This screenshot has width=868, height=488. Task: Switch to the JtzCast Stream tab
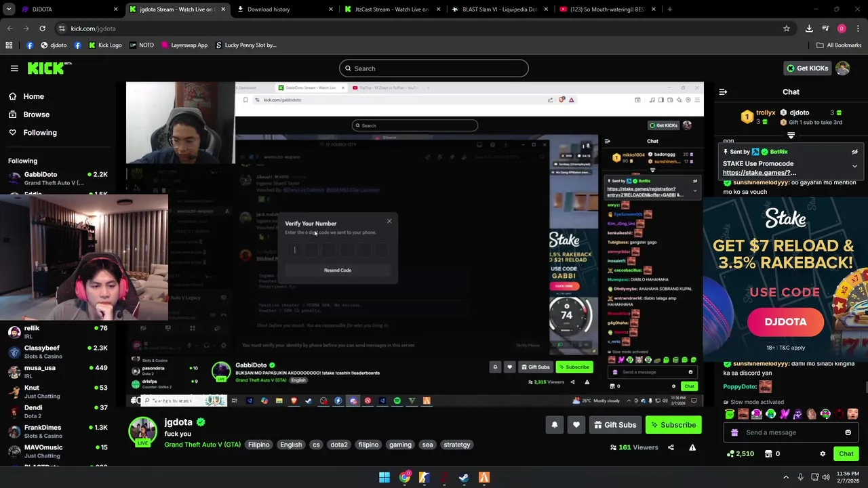pos(392,9)
